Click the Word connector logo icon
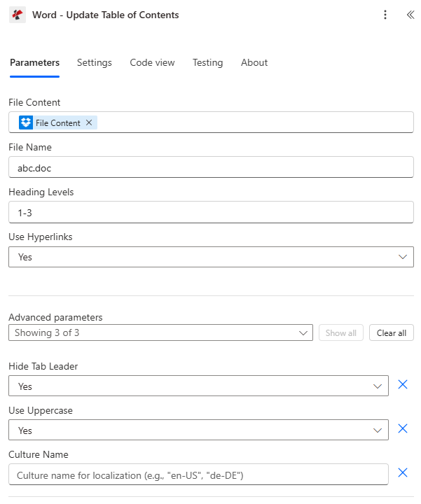The image size is (421, 504). click(x=18, y=15)
